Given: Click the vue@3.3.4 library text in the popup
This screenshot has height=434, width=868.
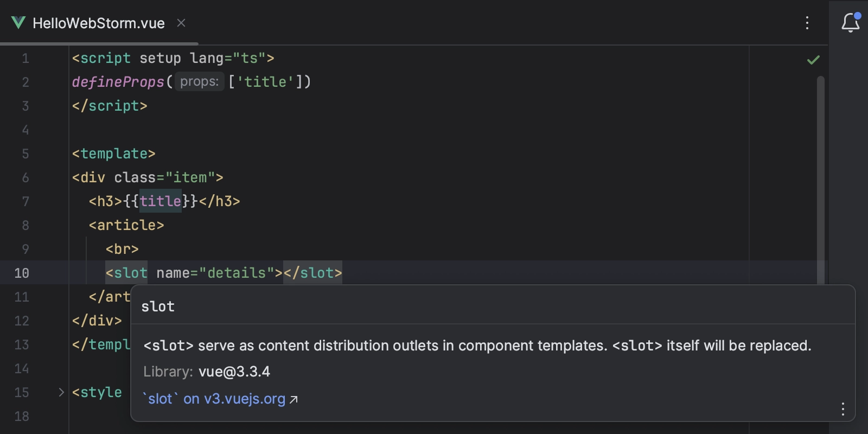Looking at the screenshot, I should [x=234, y=372].
